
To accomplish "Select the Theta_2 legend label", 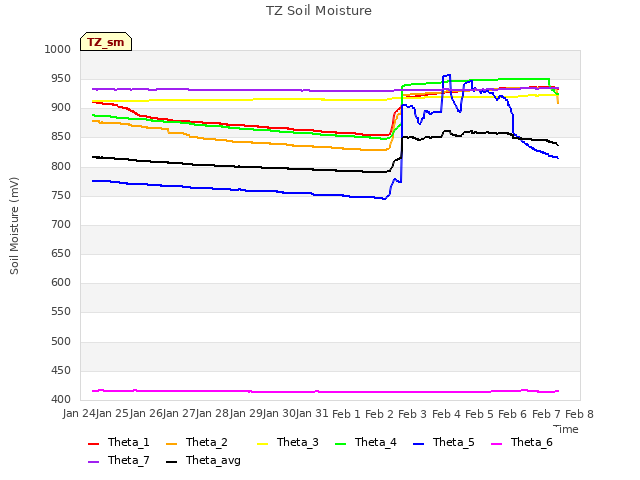I will (207, 442).
